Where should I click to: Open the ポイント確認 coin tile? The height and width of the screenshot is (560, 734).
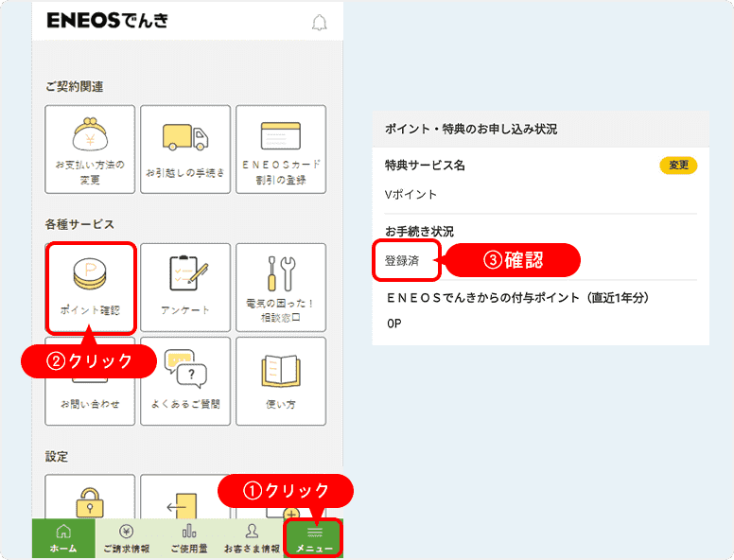click(x=90, y=287)
